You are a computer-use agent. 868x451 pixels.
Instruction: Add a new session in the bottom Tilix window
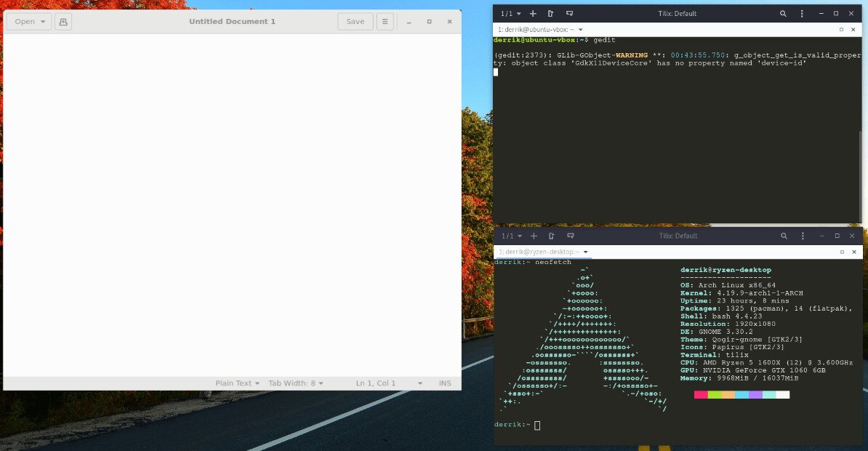533,236
